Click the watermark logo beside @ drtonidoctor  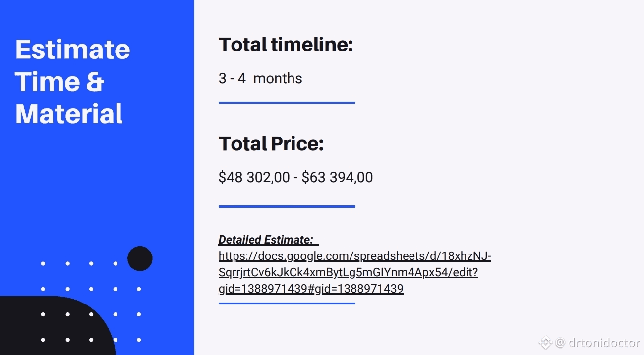(x=546, y=342)
